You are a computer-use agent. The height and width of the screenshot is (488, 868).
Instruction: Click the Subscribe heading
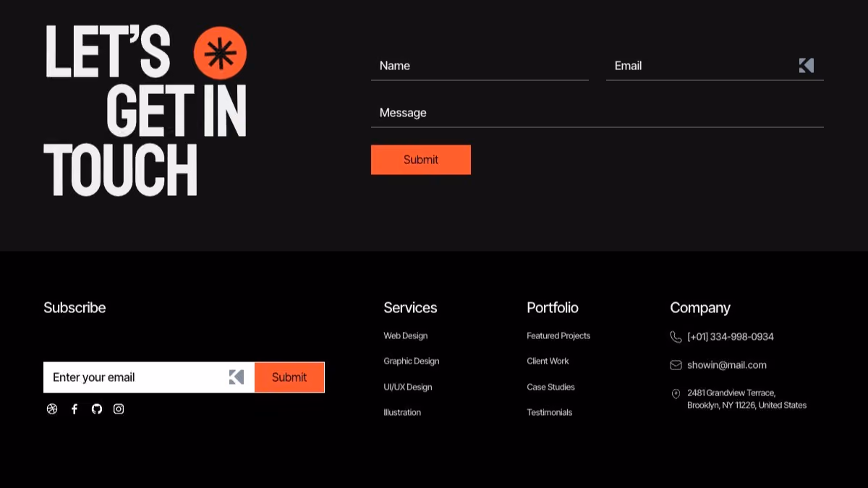(x=75, y=307)
